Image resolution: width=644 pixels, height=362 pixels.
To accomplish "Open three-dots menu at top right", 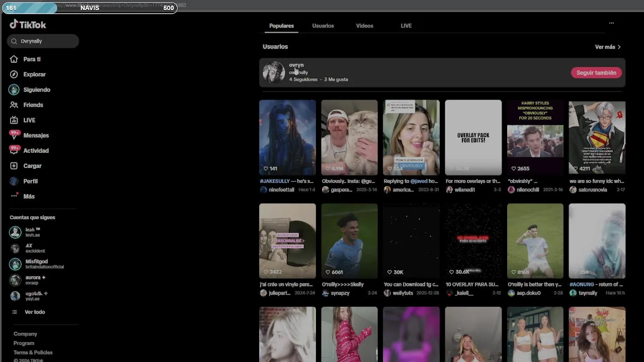I will pos(611,23).
